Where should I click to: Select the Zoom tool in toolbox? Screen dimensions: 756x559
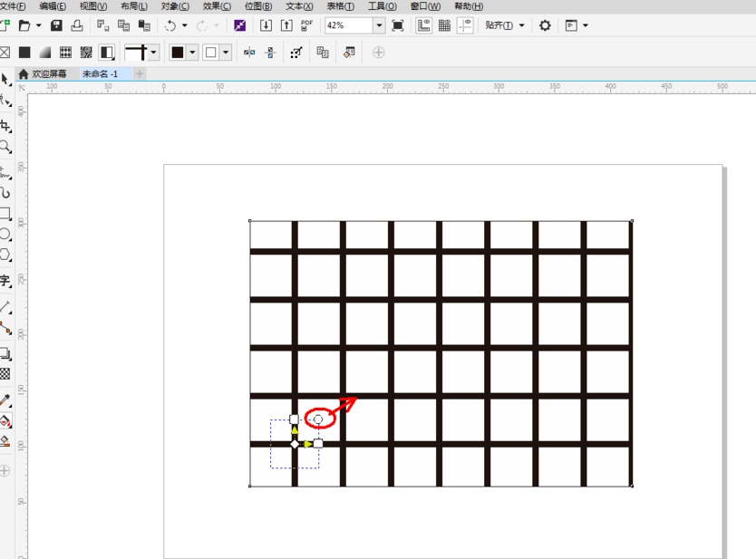pos(5,147)
